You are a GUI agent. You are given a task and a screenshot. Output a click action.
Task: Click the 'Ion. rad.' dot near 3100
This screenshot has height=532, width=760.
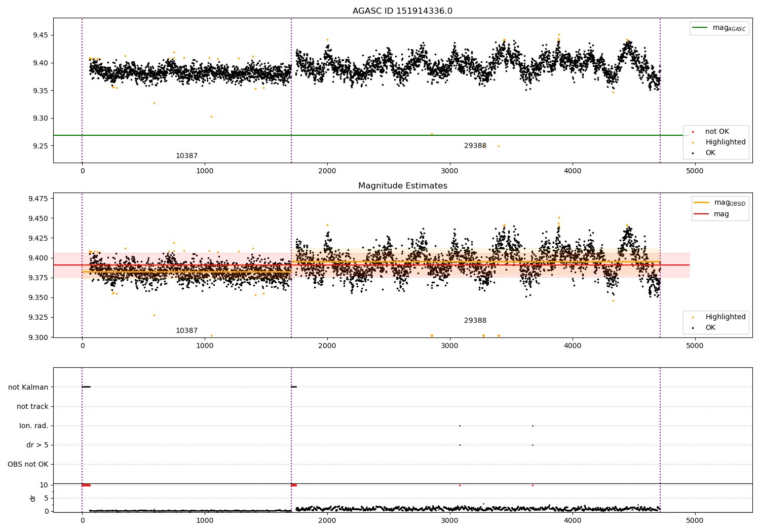click(x=460, y=426)
